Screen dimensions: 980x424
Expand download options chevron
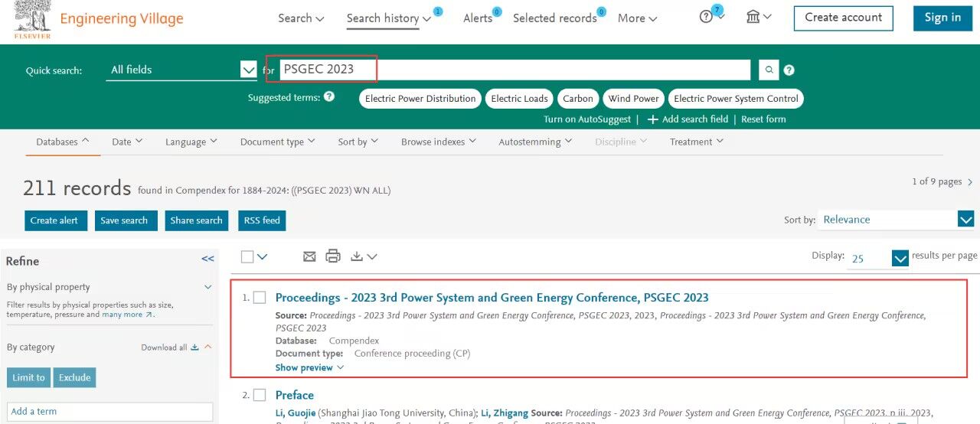pos(372,256)
